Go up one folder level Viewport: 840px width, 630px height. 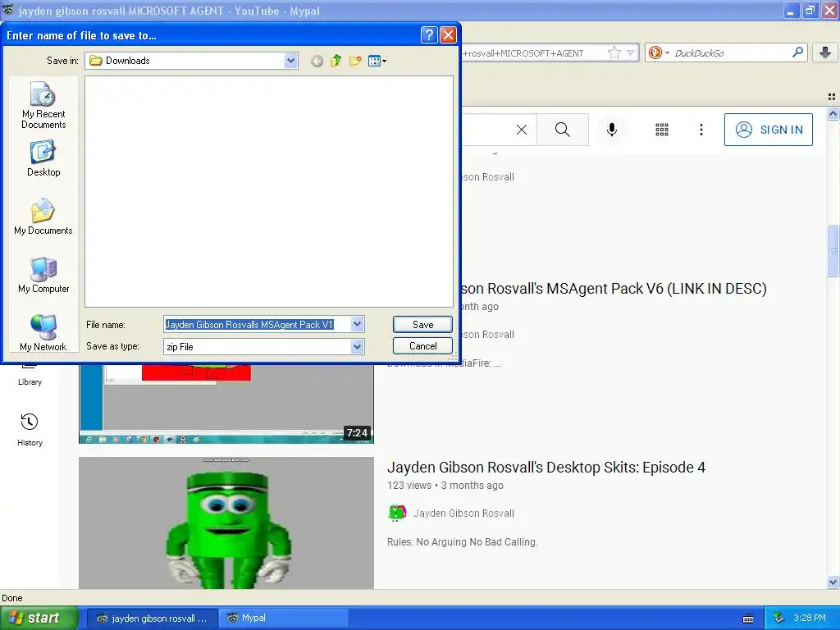coord(336,61)
